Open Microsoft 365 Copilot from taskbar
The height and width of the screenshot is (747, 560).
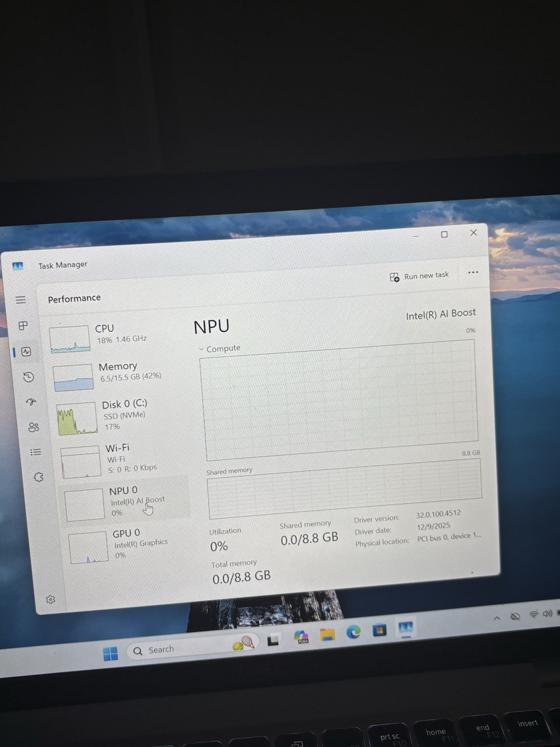[x=301, y=637]
